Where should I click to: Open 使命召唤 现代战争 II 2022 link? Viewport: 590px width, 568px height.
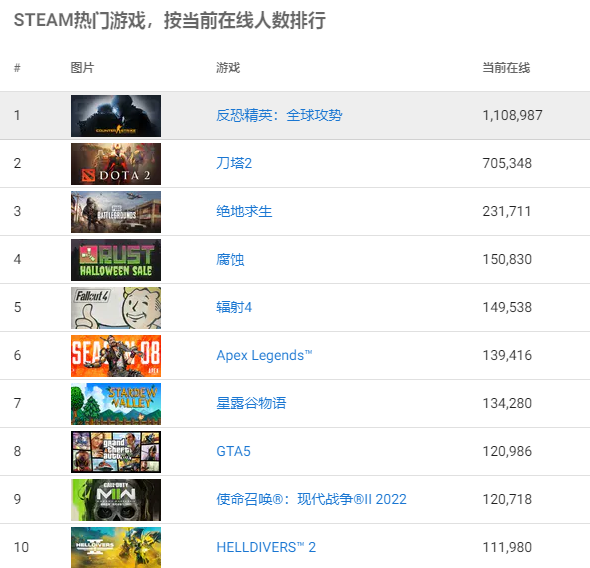[x=311, y=499]
